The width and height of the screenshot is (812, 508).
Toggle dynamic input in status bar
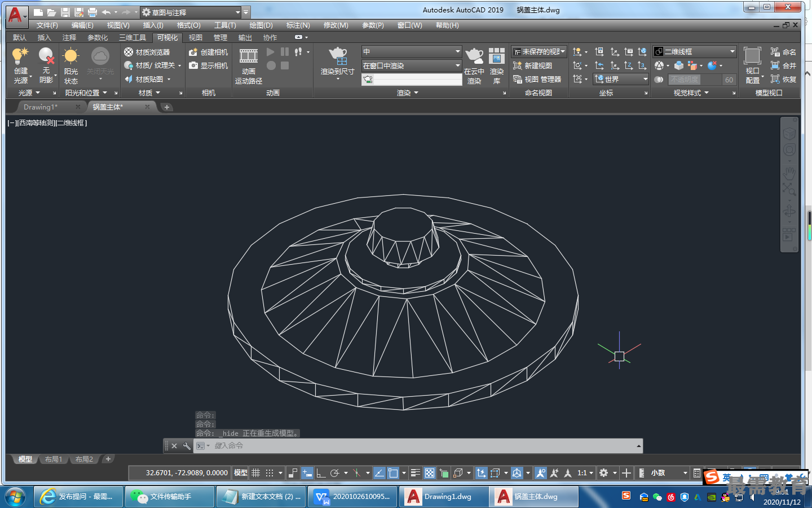click(x=307, y=473)
